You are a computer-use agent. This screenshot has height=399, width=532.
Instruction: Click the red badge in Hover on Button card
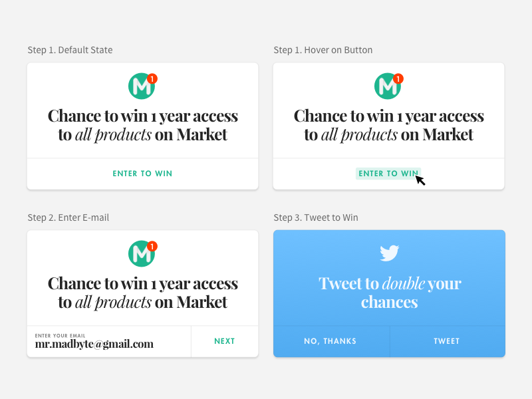pos(398,78)
